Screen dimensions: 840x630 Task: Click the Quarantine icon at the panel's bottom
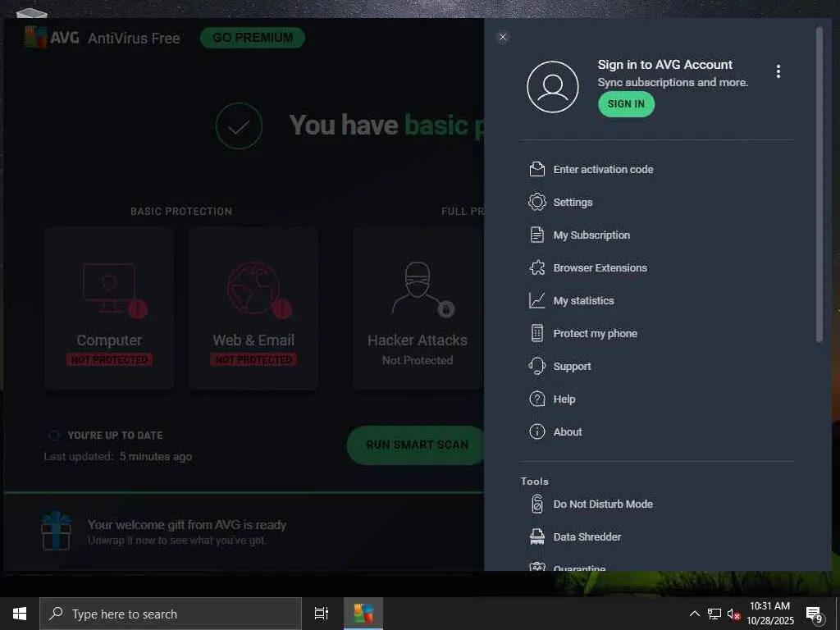[536, 567]
